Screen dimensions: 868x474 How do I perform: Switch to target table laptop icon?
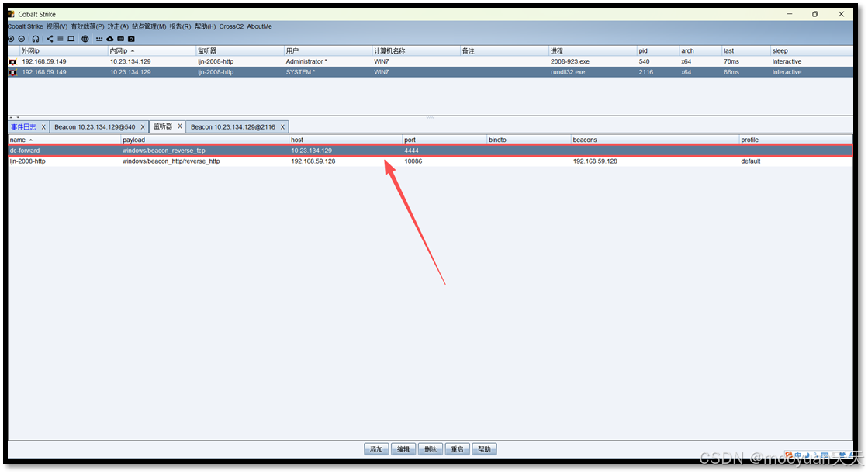coord(71,39)
